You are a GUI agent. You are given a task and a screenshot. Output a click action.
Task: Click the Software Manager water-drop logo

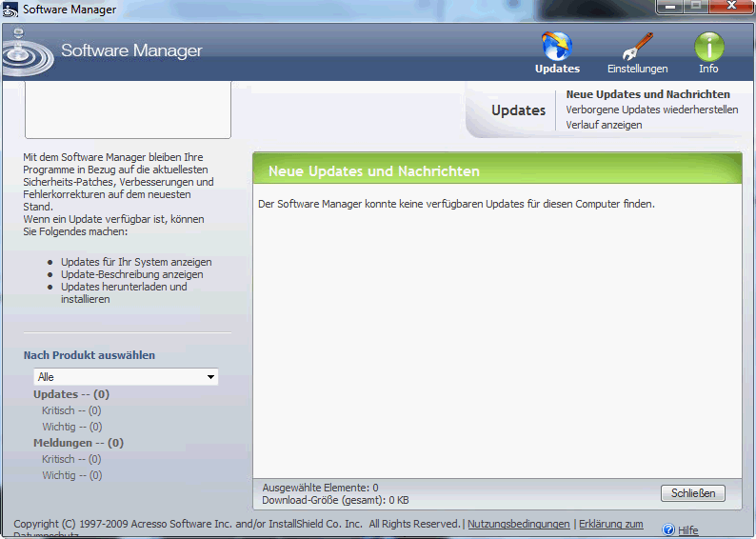click(x=27, y=52)
